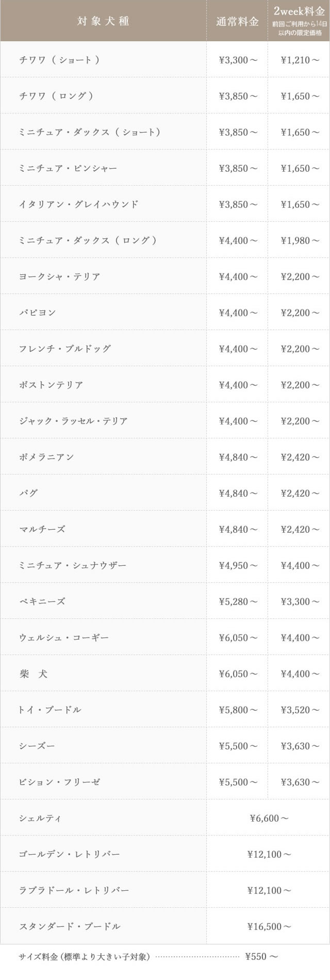This screenshot has width=330, height=980.
Task: Select the 通常料金 column header
Action: tap(237, 22)
